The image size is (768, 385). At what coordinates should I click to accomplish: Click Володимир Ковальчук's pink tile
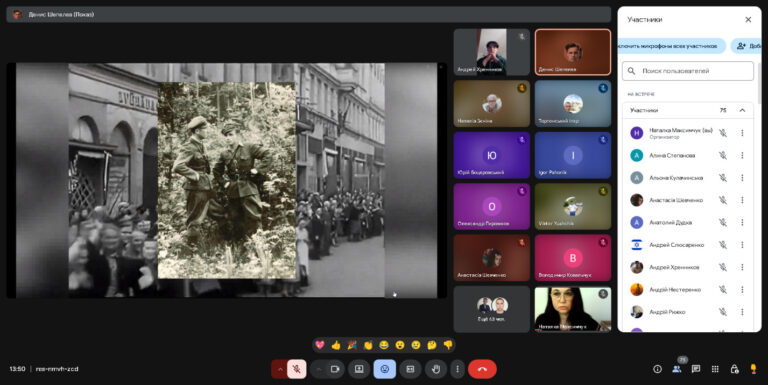tap(573, 258)
